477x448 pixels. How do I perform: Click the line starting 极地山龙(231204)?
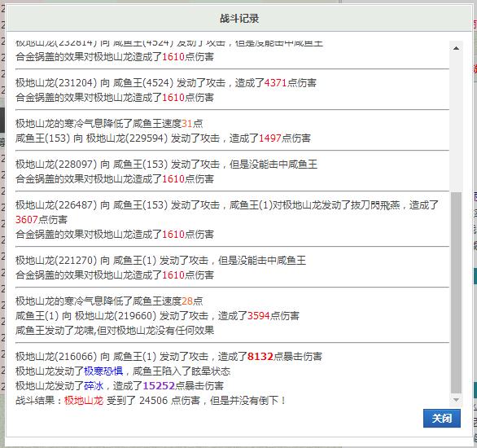click(166, 83)
